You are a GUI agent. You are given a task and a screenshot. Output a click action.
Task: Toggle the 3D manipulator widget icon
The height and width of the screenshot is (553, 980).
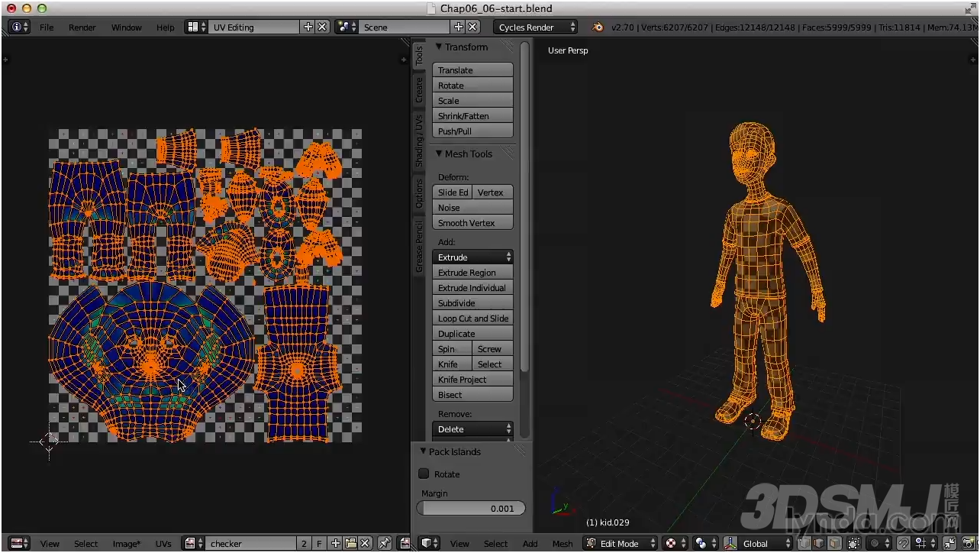point(730,543)
